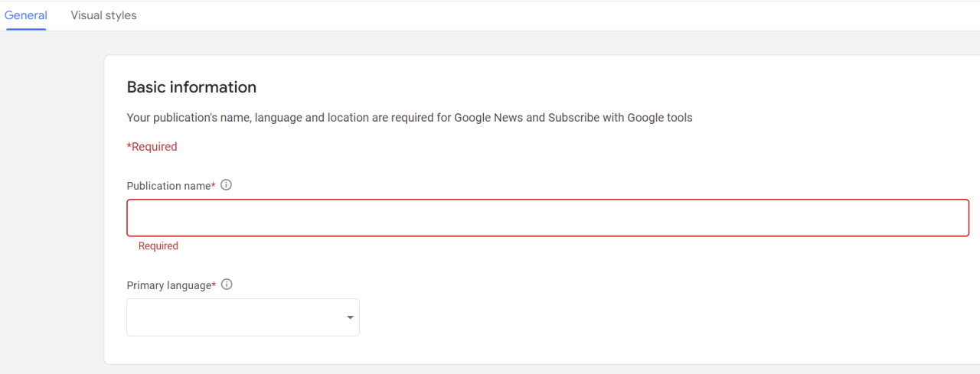Click the Basic information heading
The image size is (980, 374).
point(191,87)
